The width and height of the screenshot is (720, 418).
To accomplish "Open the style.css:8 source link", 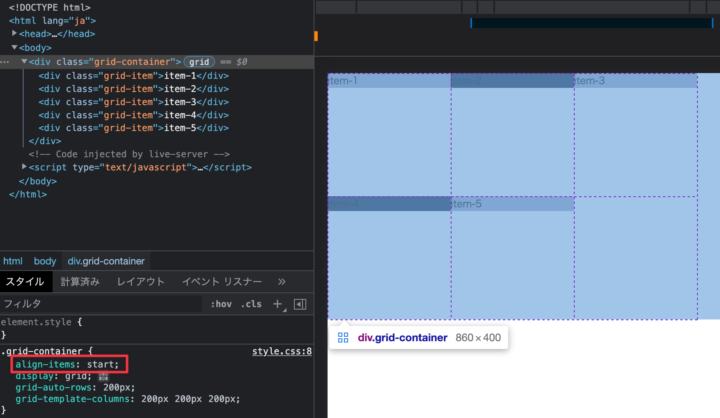I will tap(281, 351).
